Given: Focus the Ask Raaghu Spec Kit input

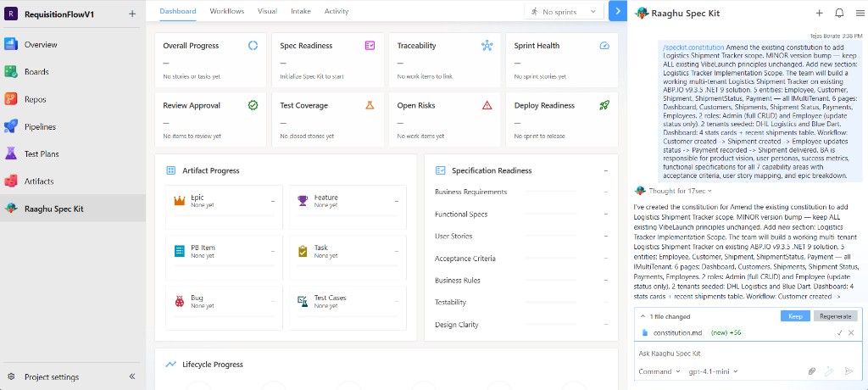Looking at the screenshot, I should (x=748, y=354).
